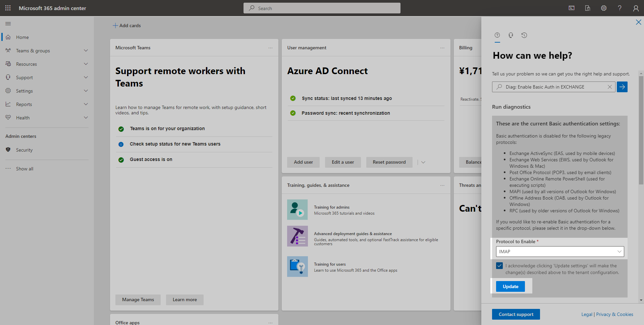Image resolution: width=644 pixels, height=325 pixels.
Task: Click the Update button
Action: pos(511,286)
